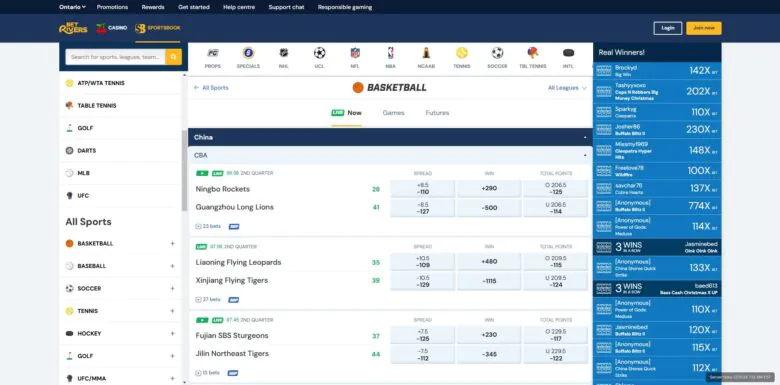Expand 23 bets for Ningbo Rockets game

tap(208, 226)
